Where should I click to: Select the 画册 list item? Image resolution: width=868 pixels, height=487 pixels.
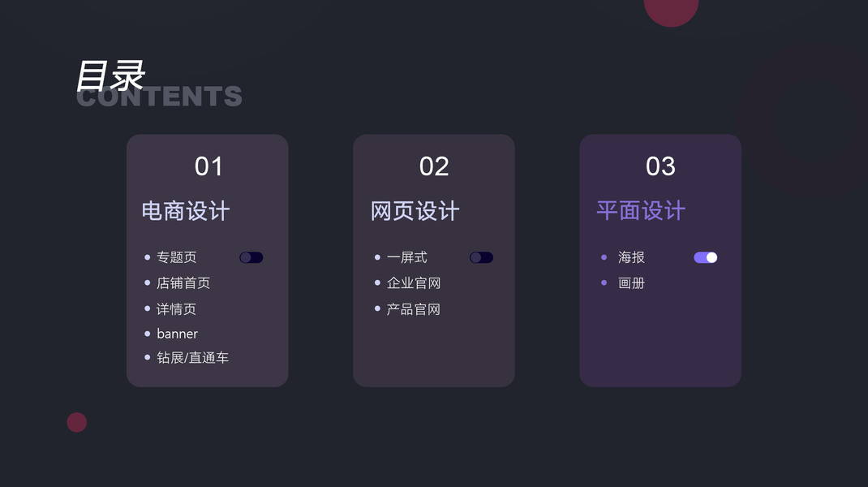(631, 283)
